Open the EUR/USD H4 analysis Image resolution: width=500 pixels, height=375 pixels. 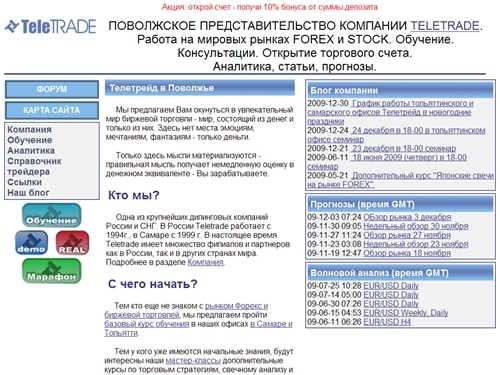click(x=387, y=322)
